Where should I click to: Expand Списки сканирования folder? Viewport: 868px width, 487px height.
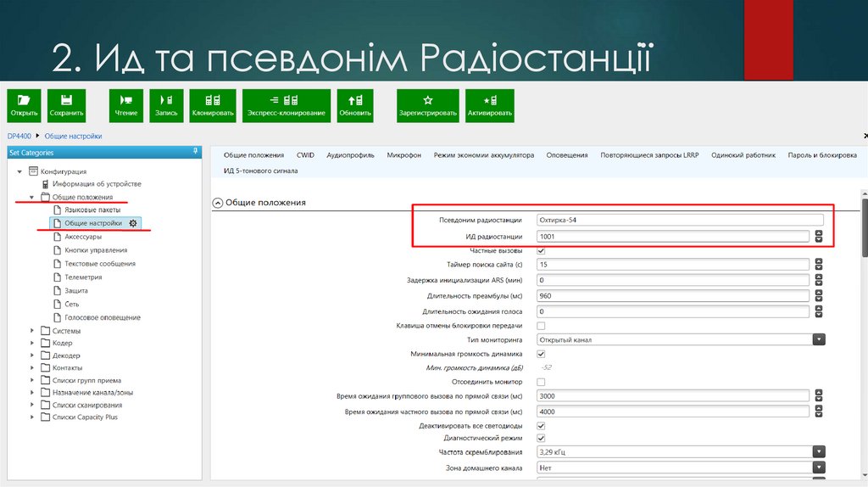tap(31, 405)
